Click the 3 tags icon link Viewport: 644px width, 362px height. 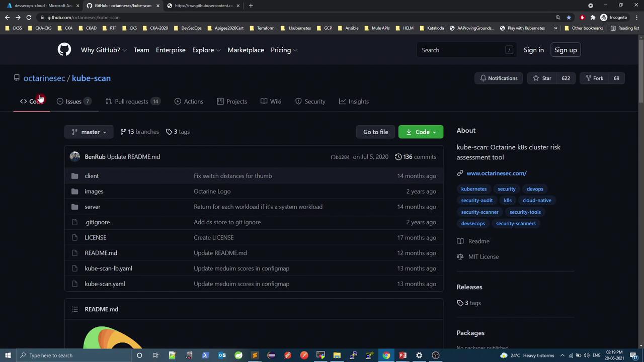(178, 132)
